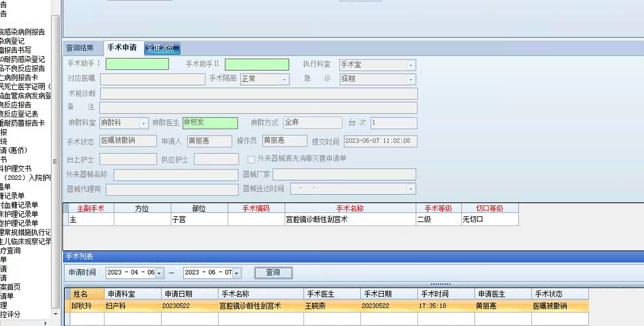Select the 子宫 cell in surgery table
644x326 pixels.
pyautogui.click(x=199, y=219)
